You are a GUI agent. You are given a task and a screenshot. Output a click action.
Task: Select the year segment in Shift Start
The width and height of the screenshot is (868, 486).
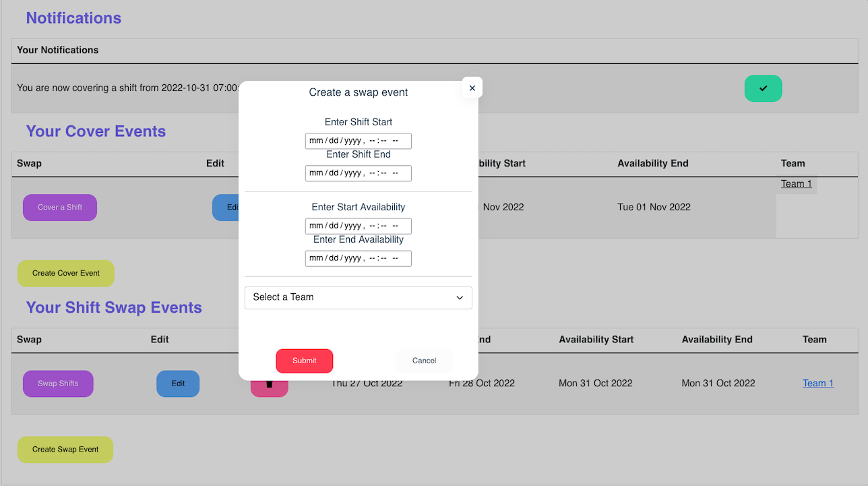(352, 141)
